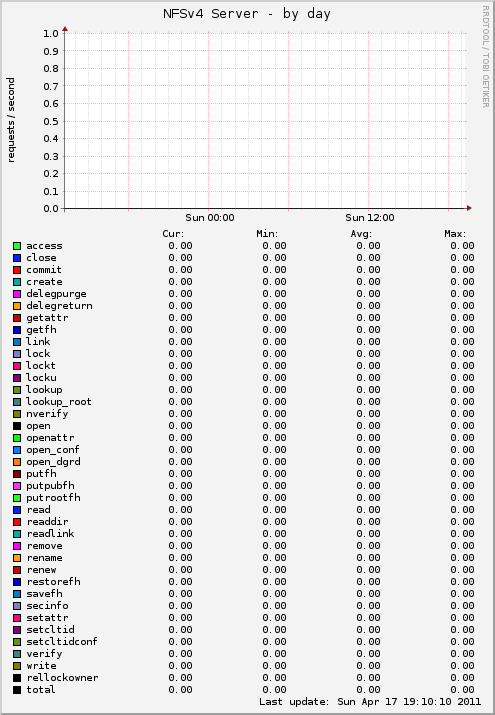Click the putrootfh legend swatch

point(17,498)
